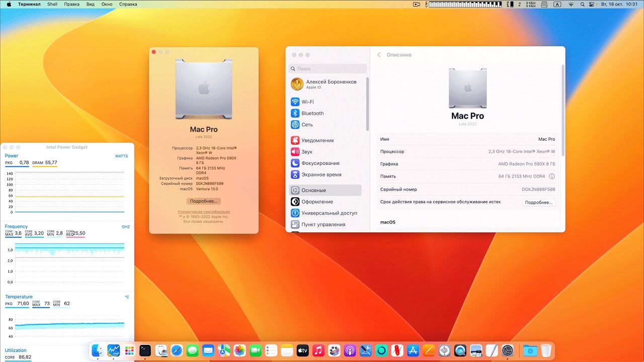Select Wi-Fi in the settings sidebar
Screen dimensions: 644x362
click(x=326, y=102)
